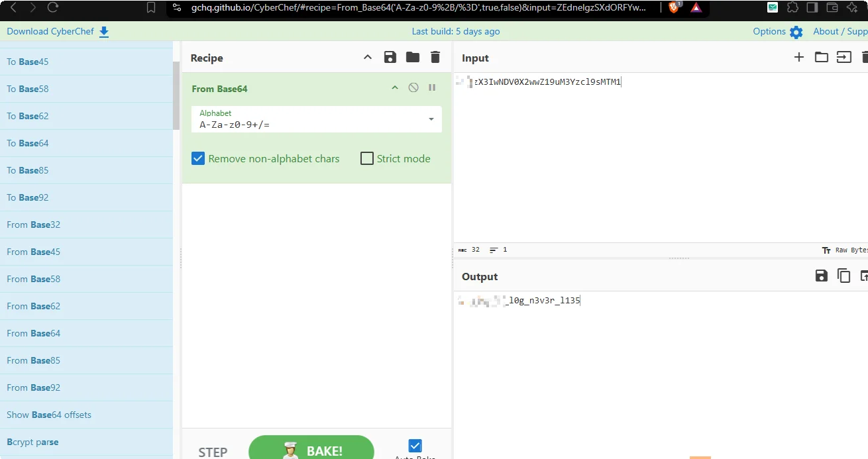Collapse the Recipe panel chevron

pos(368,58)
